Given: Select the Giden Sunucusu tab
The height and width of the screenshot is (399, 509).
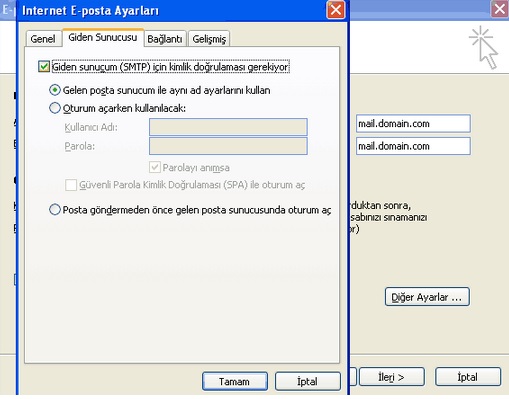Looking at the screenshot, I should click(103, 37).
